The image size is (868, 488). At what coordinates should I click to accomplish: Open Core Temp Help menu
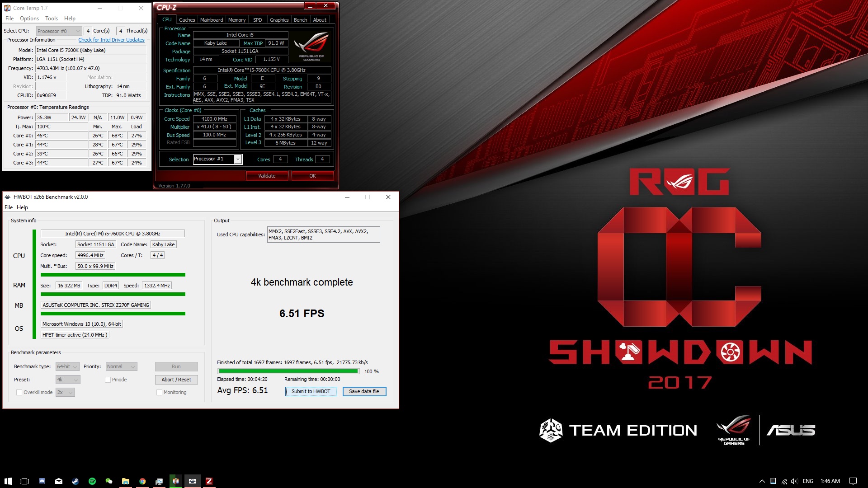[x=70, y=19]
